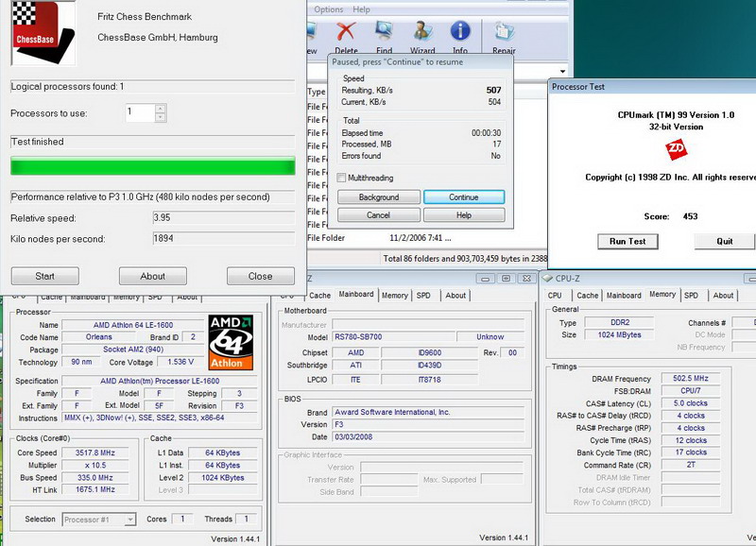
Task: Click BIOS date 03/03/2008
Action: (428, 437)
